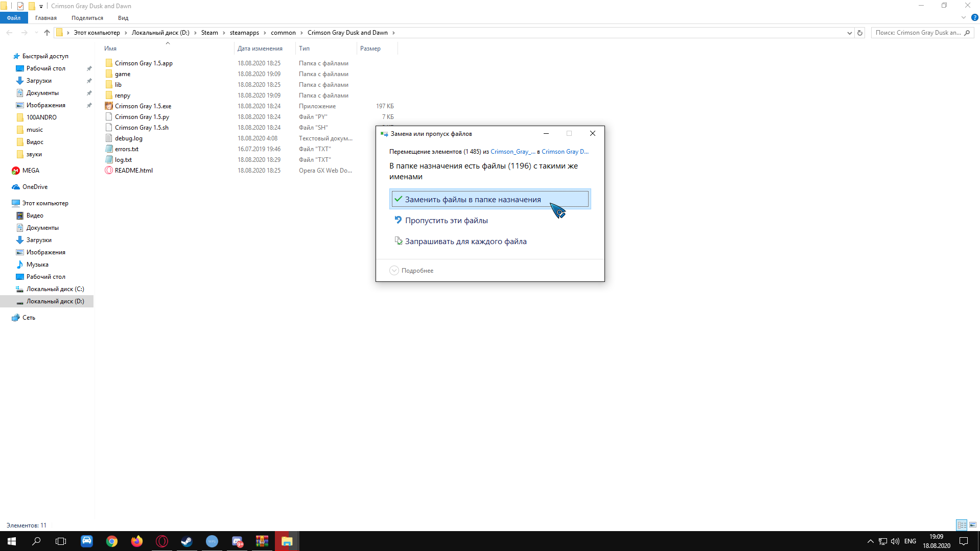980x551 pixels.
Task: Open MEGA in the navigation pane
Action: 31,171
